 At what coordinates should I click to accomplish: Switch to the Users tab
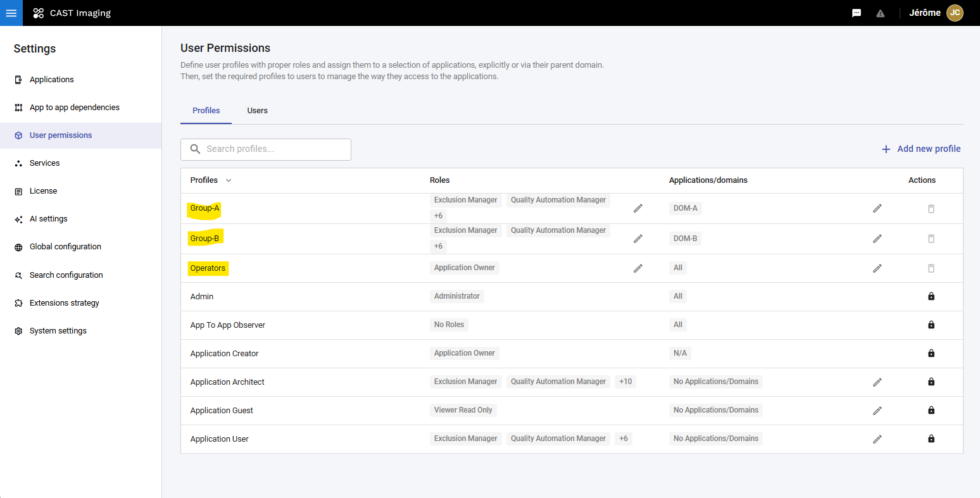pos(257,111)
